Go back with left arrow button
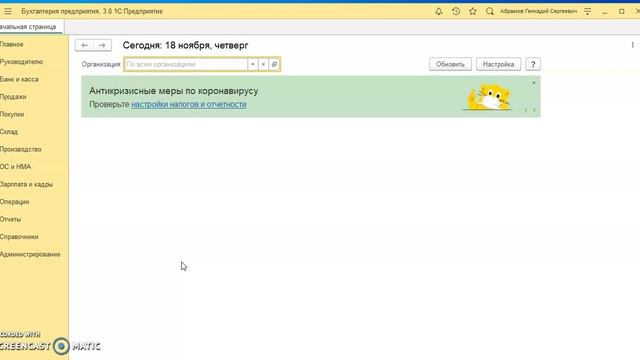Viewport: 640px width, 360px height. [84, 45]
